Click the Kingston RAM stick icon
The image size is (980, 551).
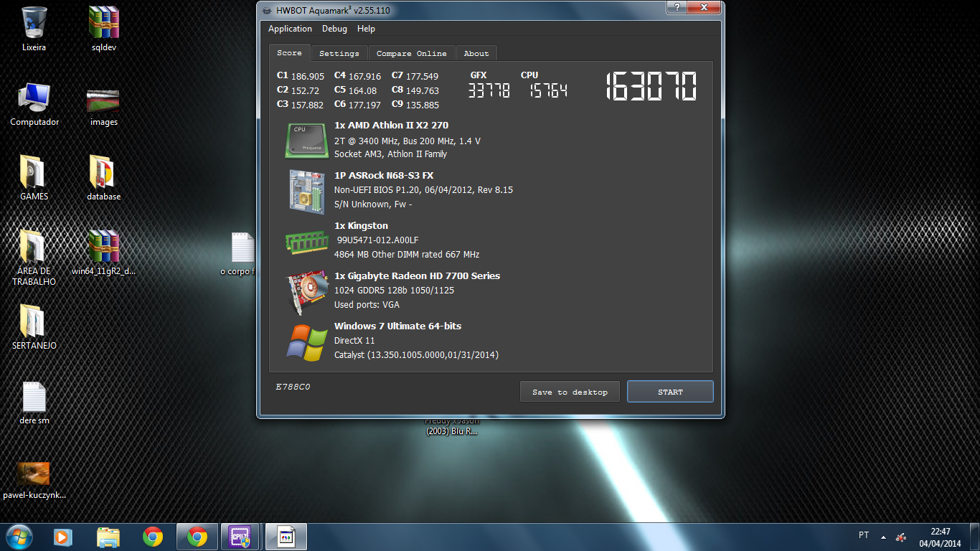click(x=307, y=242)
